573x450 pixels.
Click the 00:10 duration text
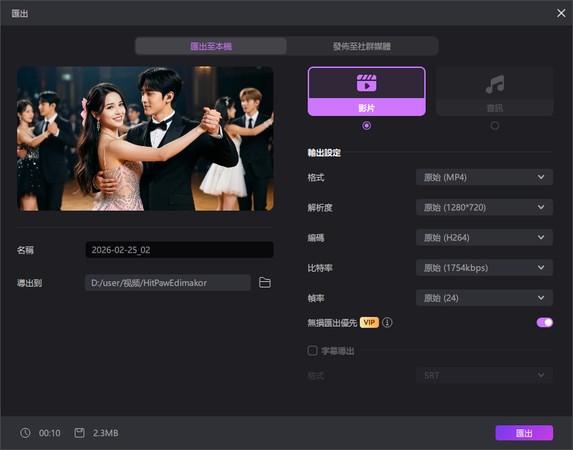(50, 433)
